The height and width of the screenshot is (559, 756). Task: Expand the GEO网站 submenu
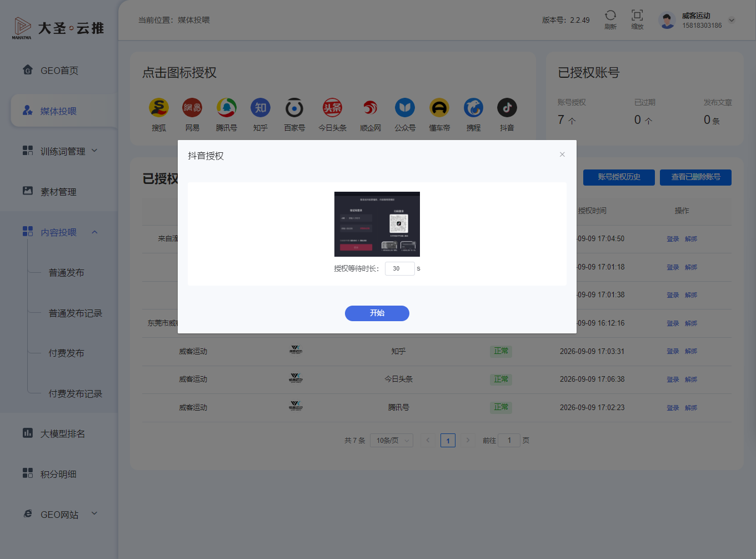click(94, 513)
